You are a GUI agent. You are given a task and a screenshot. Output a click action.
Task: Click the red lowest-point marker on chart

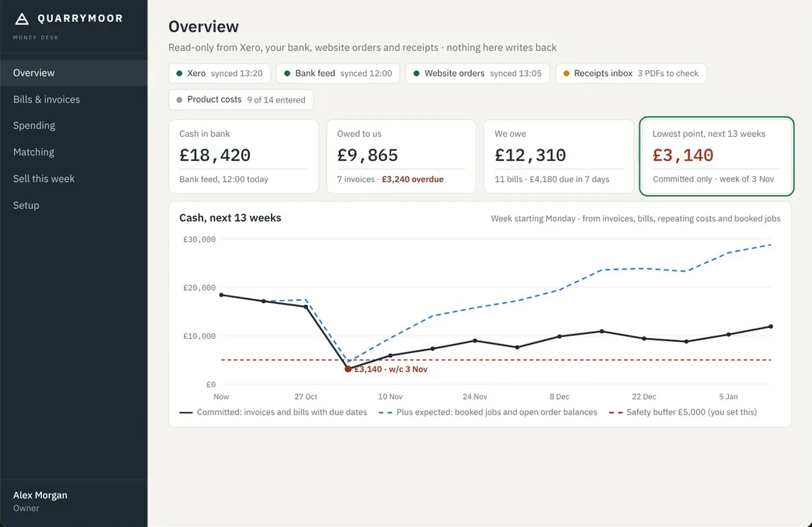tap(348, 369)
